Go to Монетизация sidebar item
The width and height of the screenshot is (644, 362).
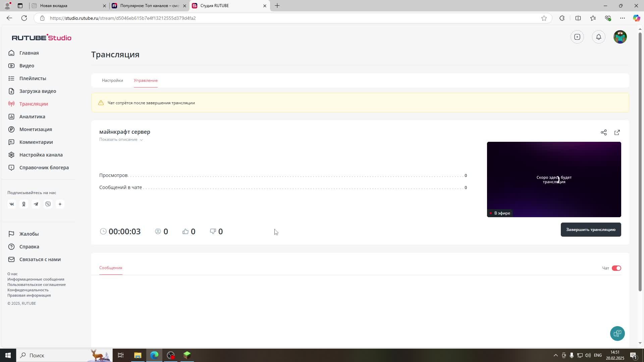36,129
